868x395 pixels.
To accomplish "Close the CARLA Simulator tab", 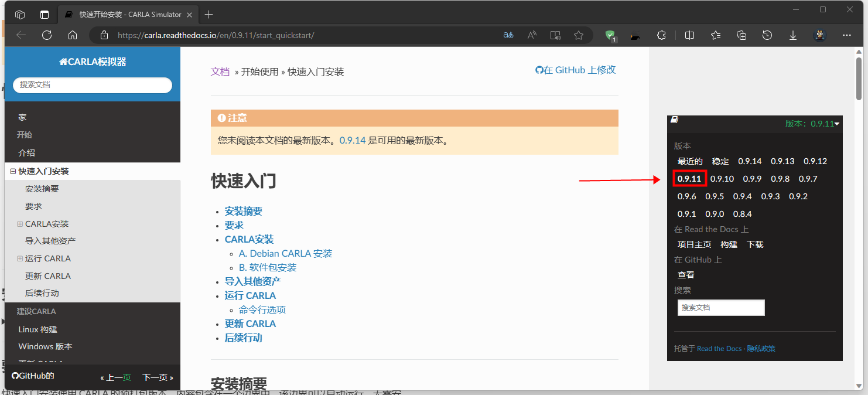I will tap(190, 15).
